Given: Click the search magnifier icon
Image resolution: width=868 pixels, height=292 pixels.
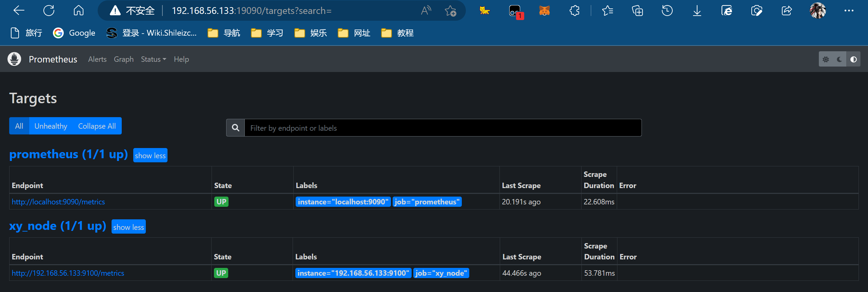Looking at the screenshot, I should tap(236, 128).
